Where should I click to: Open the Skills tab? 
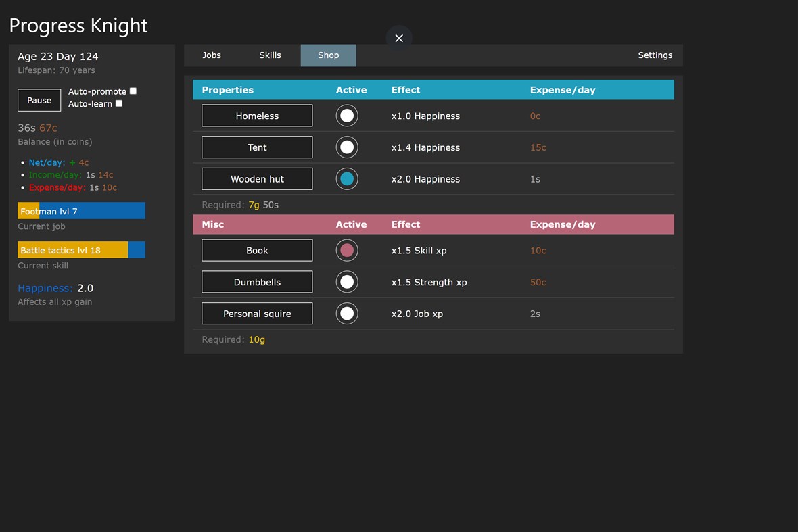(270, 55)
